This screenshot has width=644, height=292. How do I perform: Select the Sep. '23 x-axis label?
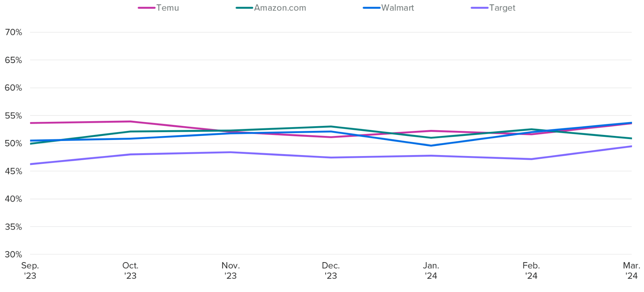pos(30,271)
